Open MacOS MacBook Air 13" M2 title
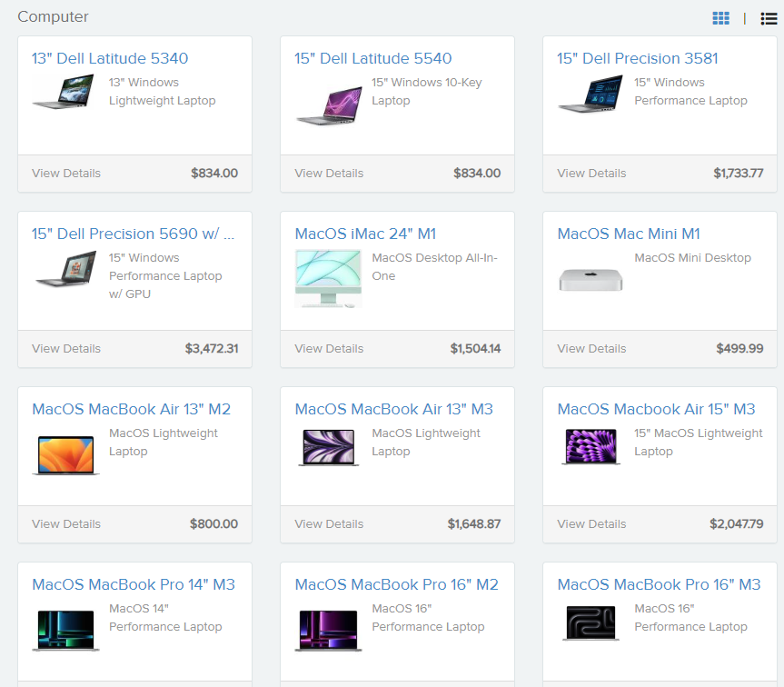Screen dimensions: 784x687 click(131, 410)
